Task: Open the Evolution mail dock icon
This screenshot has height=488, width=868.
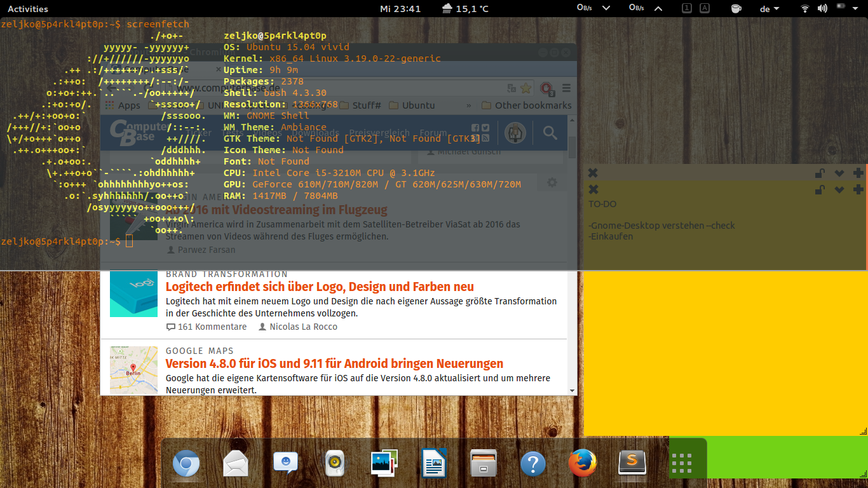Action: click(236, 464)
